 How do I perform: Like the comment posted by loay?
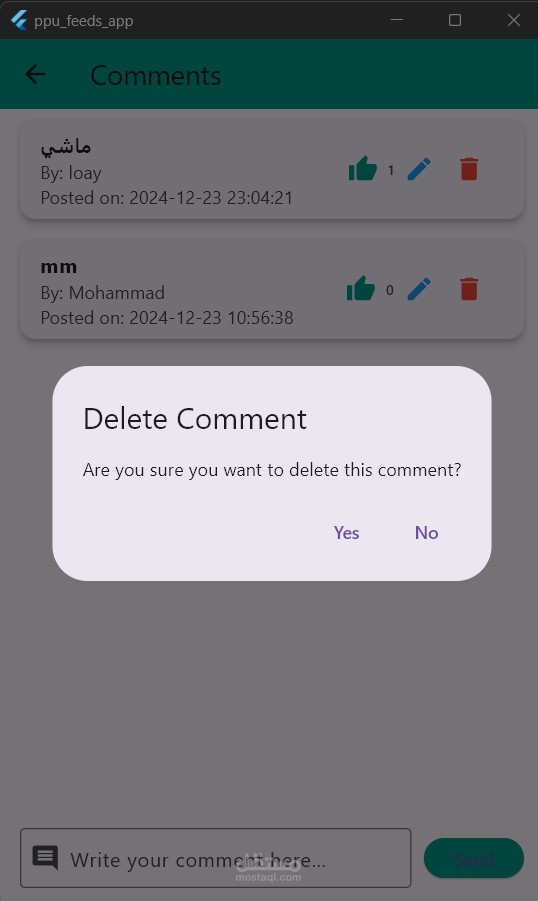point(363,169)
